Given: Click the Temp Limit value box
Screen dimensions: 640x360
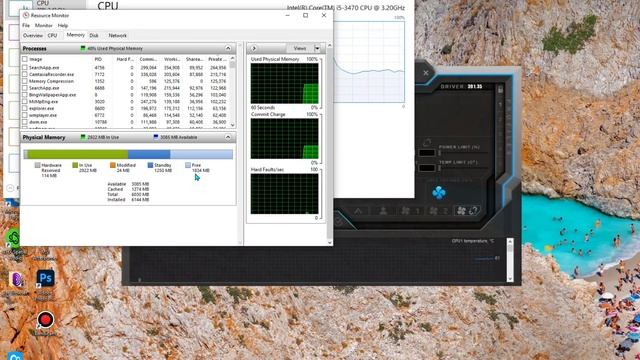Looking at the screenshot, I should [427, 168].
